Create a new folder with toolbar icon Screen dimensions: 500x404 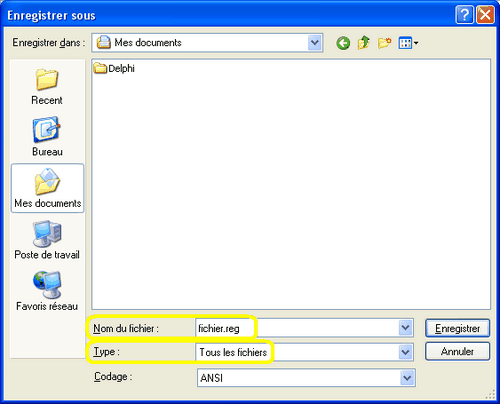384,43
